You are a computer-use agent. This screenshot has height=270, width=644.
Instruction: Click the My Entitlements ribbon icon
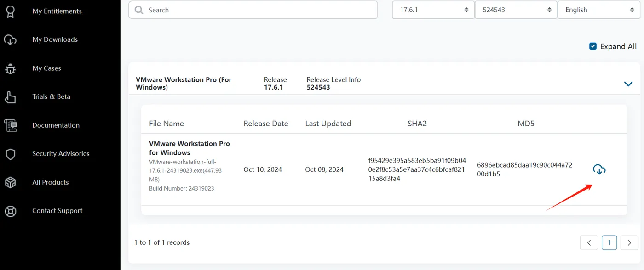10,11
